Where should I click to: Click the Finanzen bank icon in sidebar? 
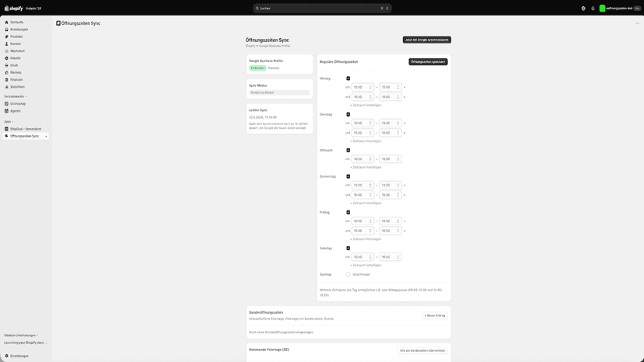point(6,79)
